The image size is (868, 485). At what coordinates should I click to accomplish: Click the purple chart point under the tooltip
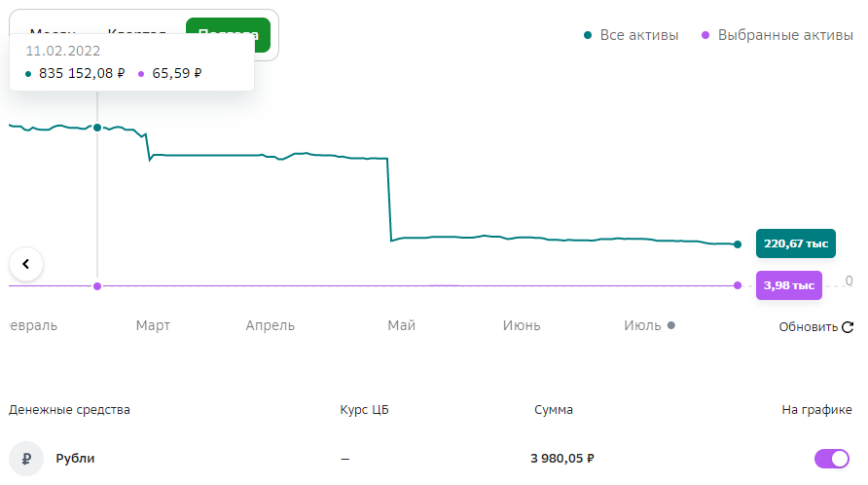[x=97, y=286]
